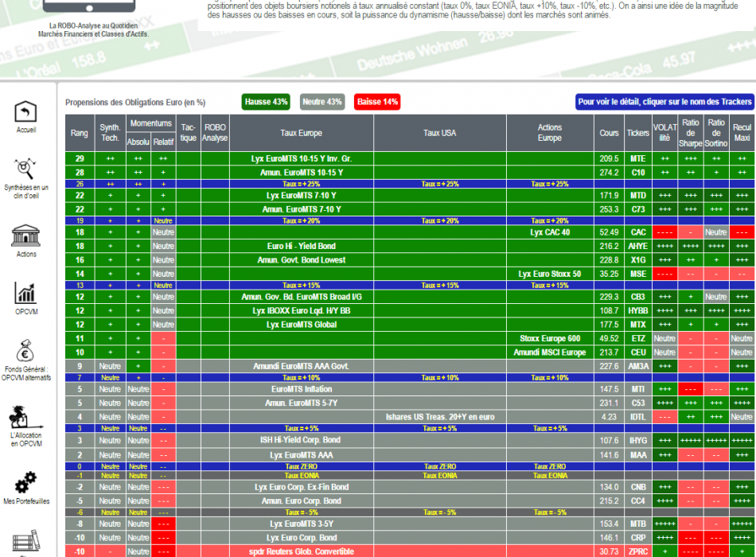Click red volatility cell in IDTL row
Image resolution: width=756 pixels, height=557 pixels.
(664, 417)
